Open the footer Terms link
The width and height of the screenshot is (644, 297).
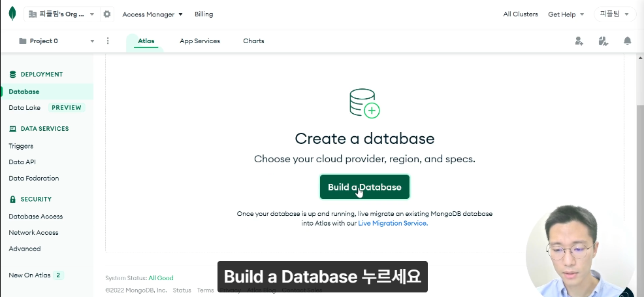click(205, 290)
